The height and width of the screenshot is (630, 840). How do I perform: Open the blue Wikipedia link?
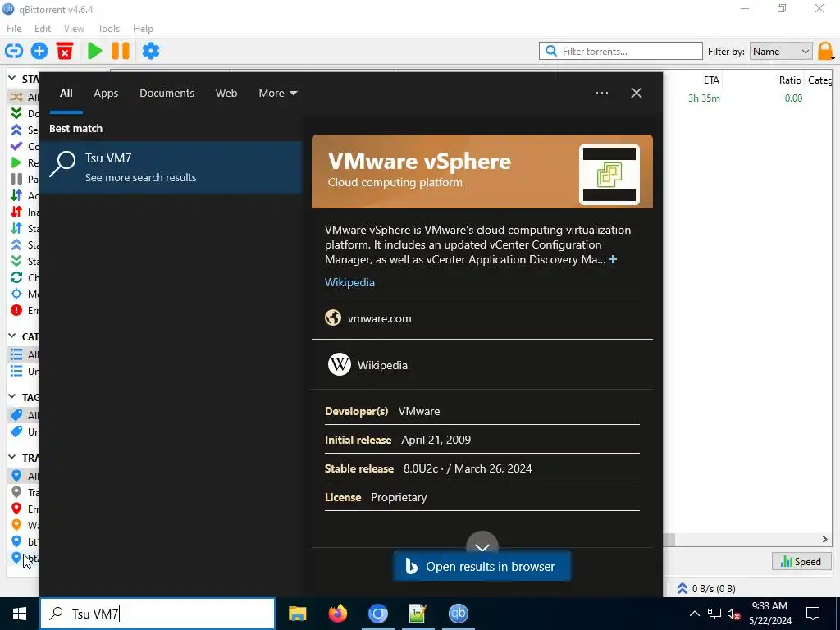(x=349, y=282)
